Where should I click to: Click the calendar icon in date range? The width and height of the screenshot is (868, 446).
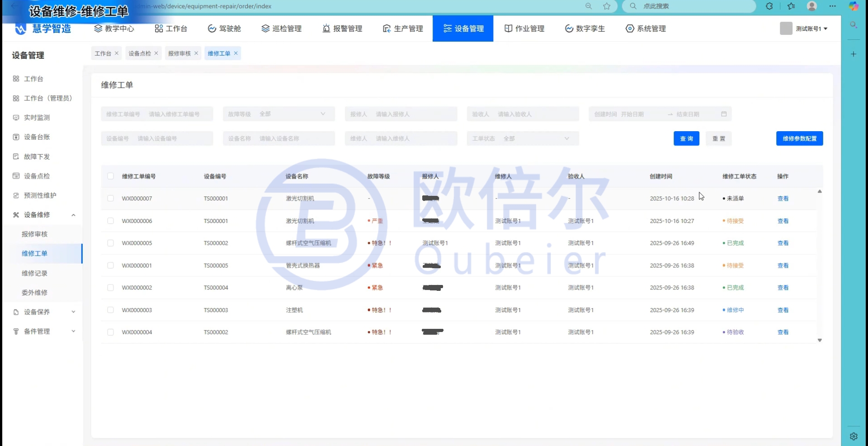coord(724,114)
